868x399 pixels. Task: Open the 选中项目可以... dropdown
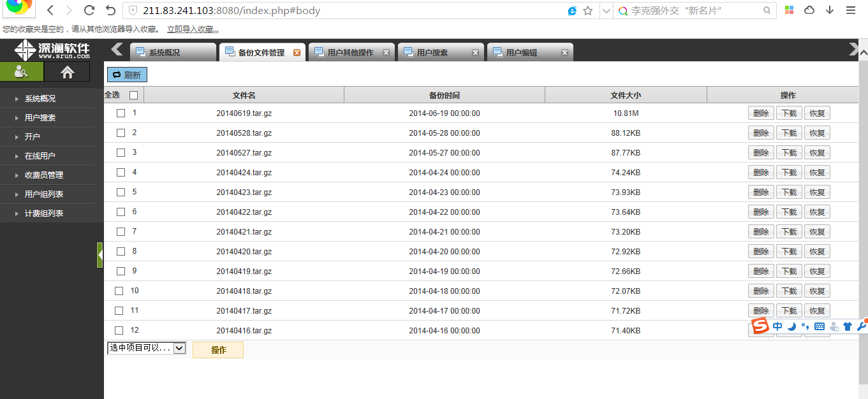click(x=146, y=348)
